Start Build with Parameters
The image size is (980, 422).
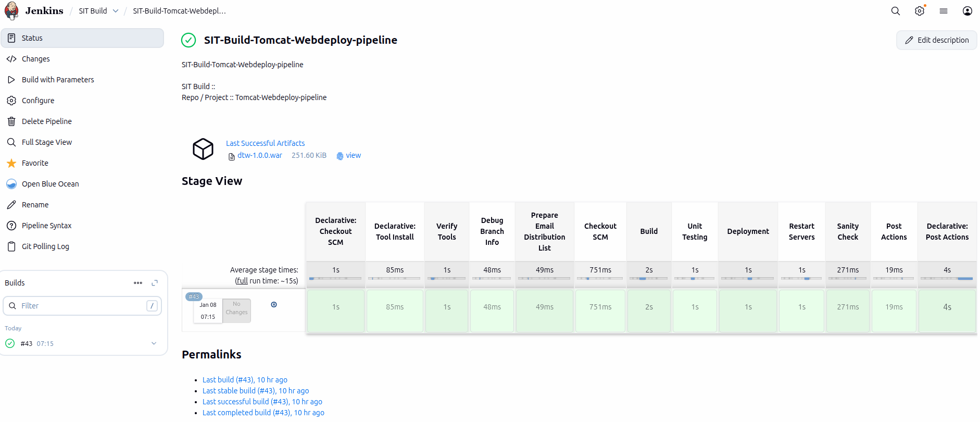coord(58,79)
